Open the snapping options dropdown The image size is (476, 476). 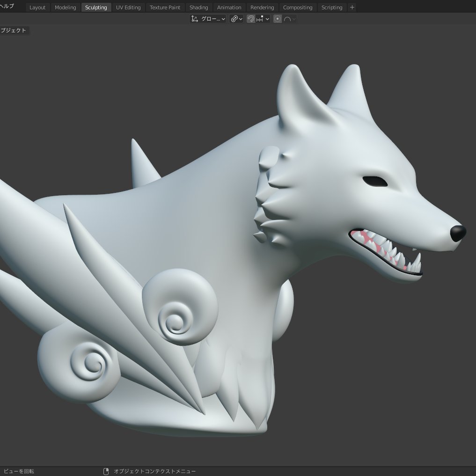click(263, 19)
